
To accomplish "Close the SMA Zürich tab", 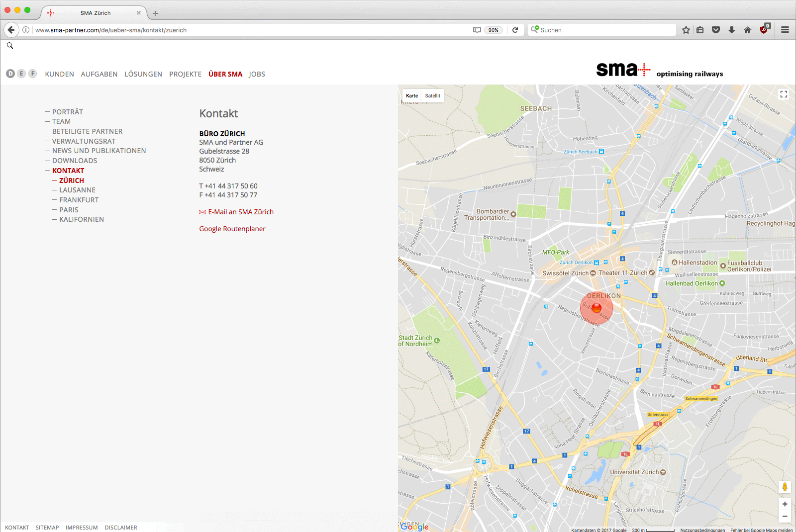I will pyautogui.click(x=139, y=13).
